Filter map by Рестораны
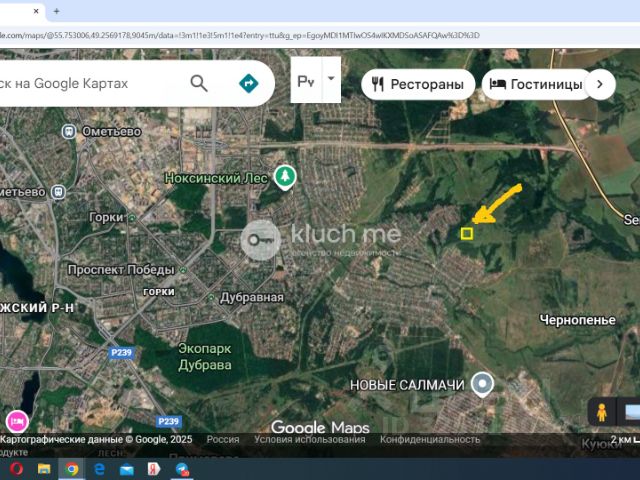 click(x=418, y=84)
